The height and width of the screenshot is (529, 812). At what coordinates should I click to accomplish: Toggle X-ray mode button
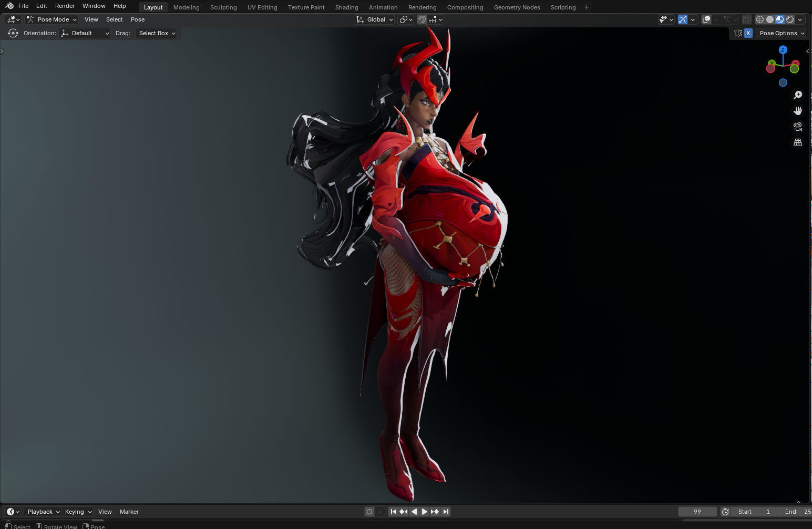746,19
